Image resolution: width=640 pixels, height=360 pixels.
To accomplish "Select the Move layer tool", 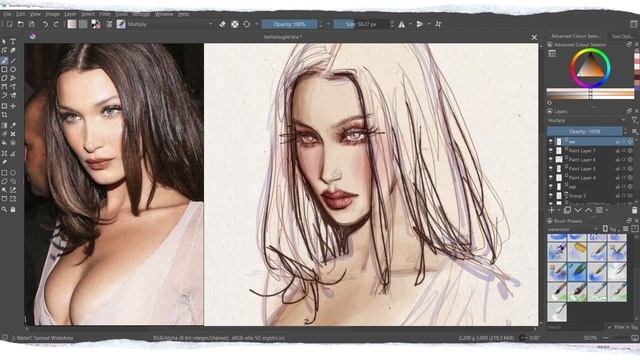I will point(13,106).
